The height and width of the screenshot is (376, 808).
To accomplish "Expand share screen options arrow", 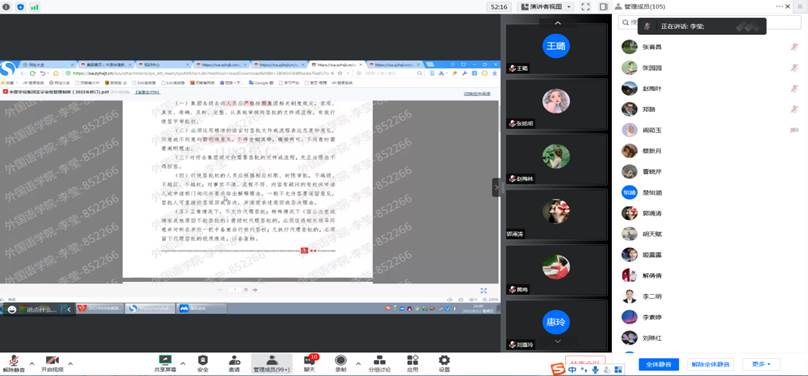I will click(182, 364).
